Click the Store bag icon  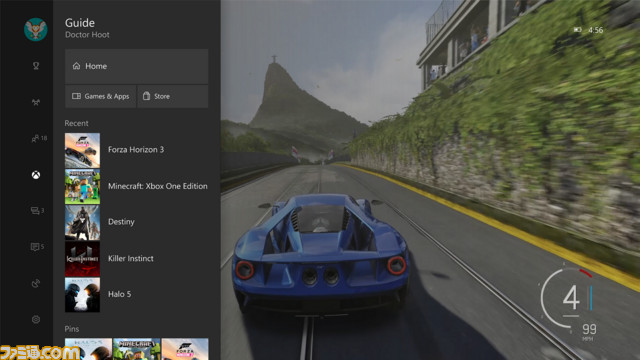147,96
